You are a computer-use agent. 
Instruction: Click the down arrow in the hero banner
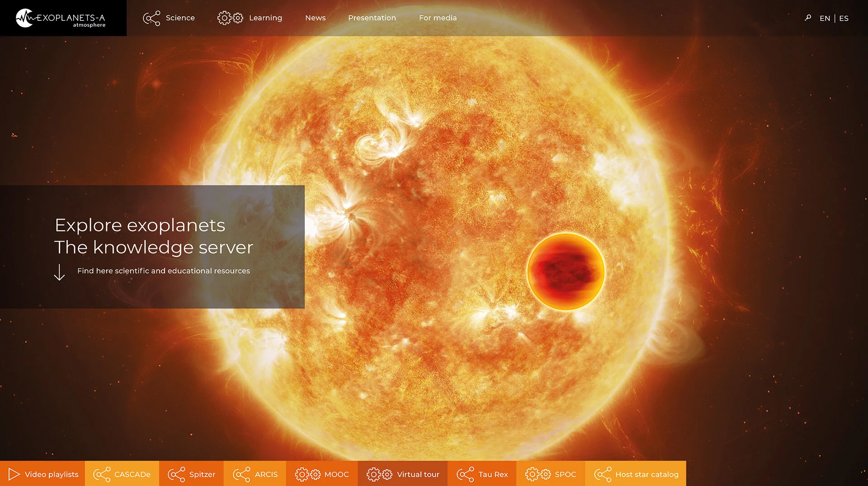(x=59, y=272)
